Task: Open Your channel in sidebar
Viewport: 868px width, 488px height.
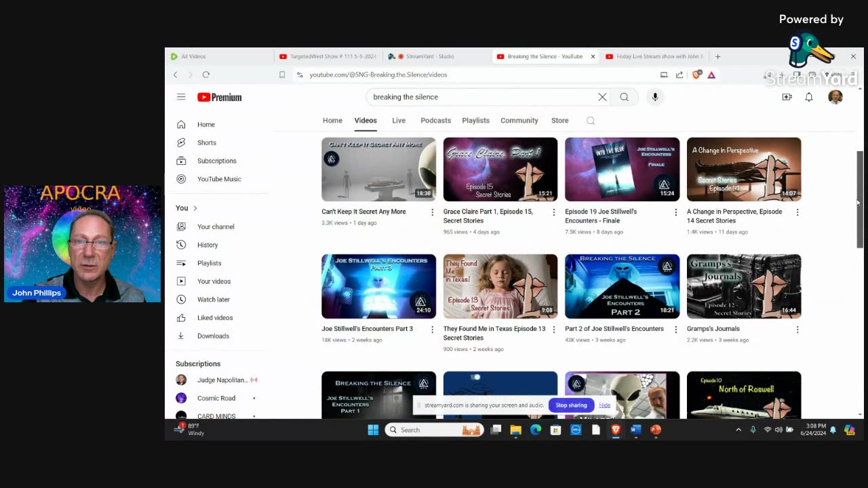Action: coord(217,227)
